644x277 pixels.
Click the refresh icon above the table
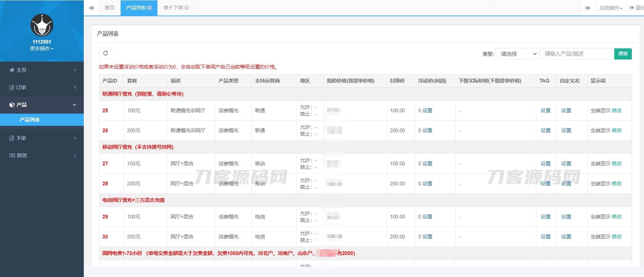click(105, 53)
